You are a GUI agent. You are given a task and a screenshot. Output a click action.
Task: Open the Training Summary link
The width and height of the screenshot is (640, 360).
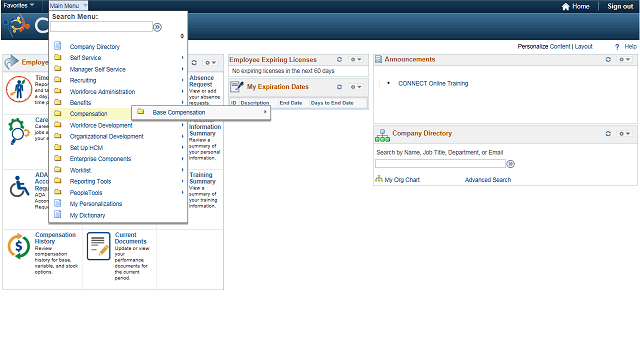pos(202,178)
